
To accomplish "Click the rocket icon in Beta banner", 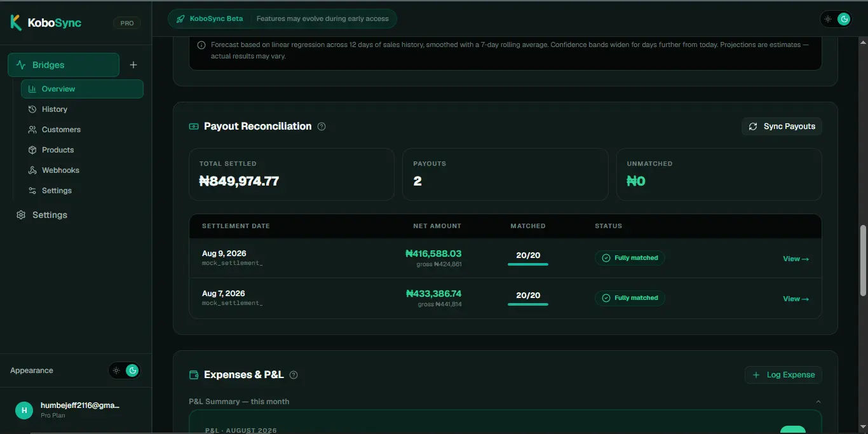I will pyautogui.click(x=181, y=19).
